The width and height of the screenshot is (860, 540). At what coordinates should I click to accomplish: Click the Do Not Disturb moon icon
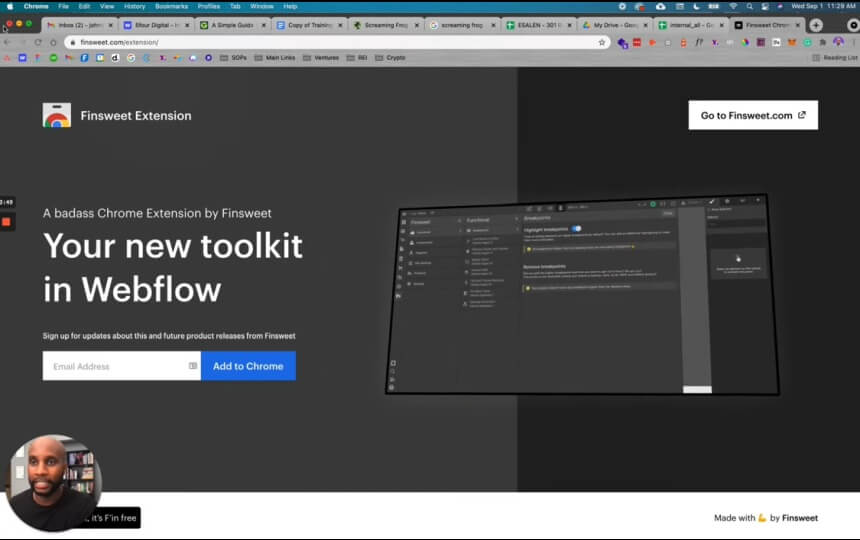pyautogui.click(x=697, y=7)
